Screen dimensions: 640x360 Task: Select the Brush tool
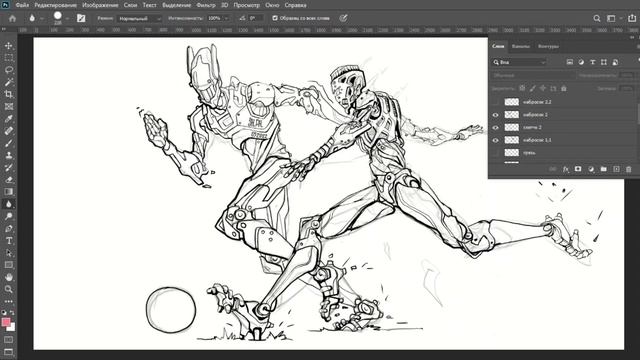pos(9,143)
